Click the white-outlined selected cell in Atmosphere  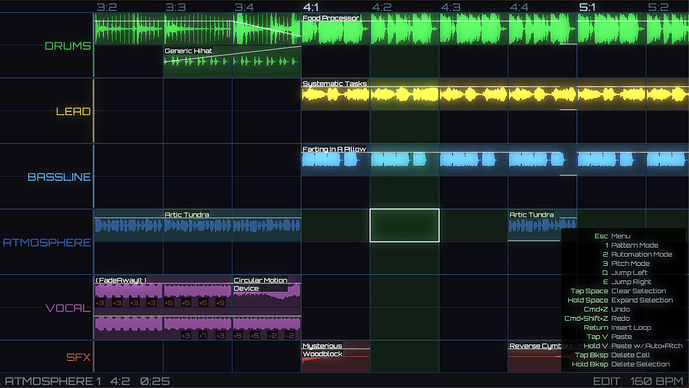pos(404,225)
